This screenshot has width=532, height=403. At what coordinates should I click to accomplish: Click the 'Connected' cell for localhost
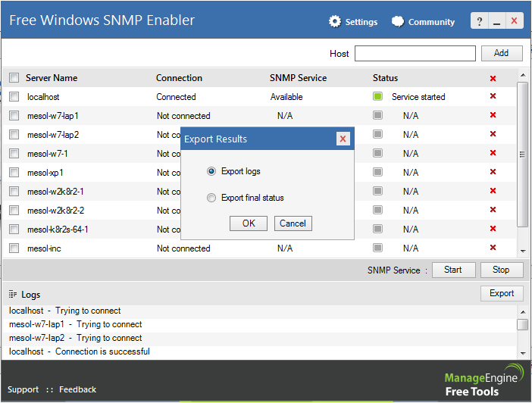point(176,97)
